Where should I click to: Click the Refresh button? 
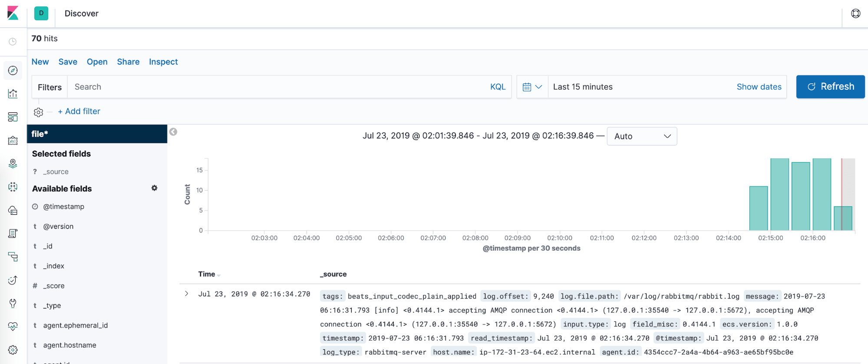[830, 87]
